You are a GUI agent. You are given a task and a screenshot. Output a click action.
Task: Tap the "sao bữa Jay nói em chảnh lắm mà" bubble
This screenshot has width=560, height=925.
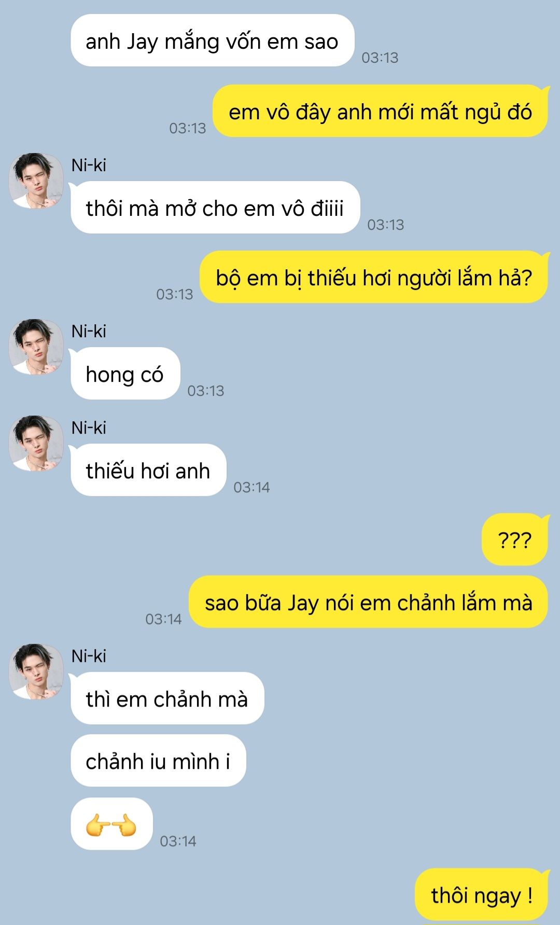pos(369,602)
